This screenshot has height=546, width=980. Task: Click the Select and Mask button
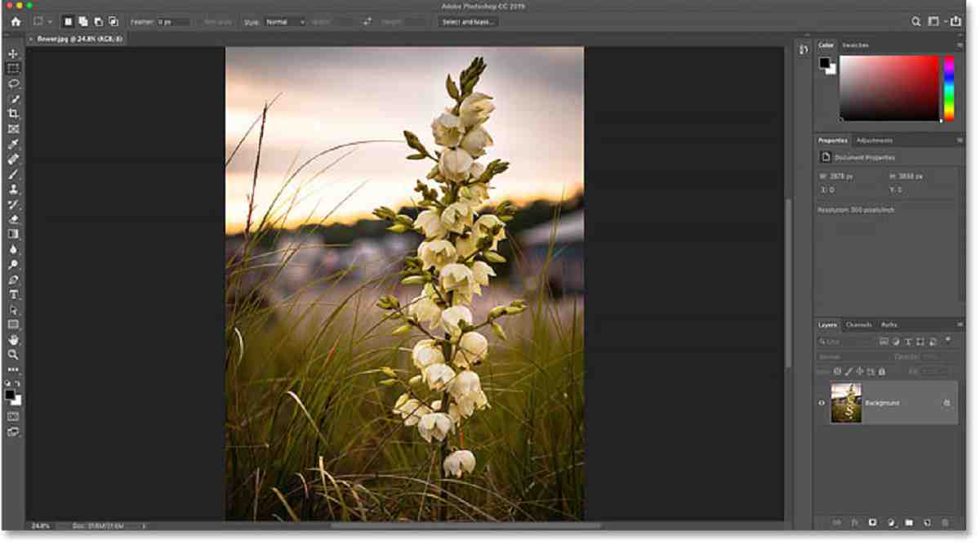468,22
